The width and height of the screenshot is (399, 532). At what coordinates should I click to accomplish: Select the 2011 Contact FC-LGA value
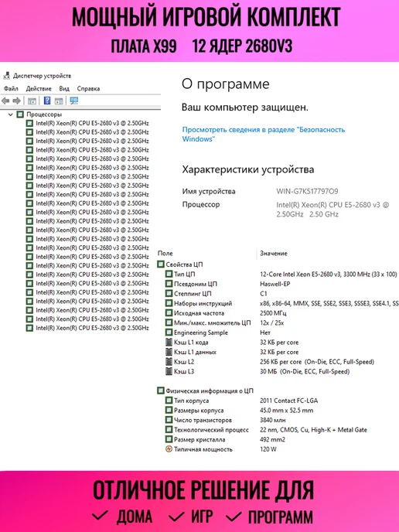288,401
